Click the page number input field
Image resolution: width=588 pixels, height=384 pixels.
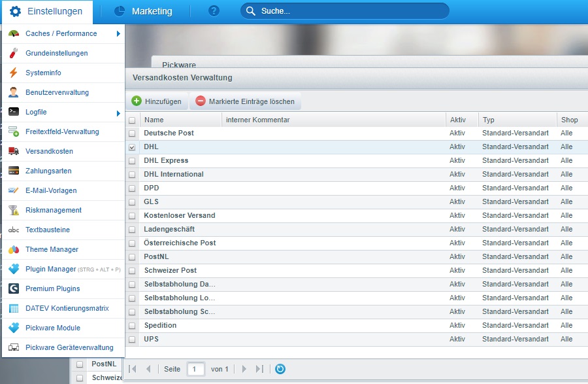click(196, 369)
